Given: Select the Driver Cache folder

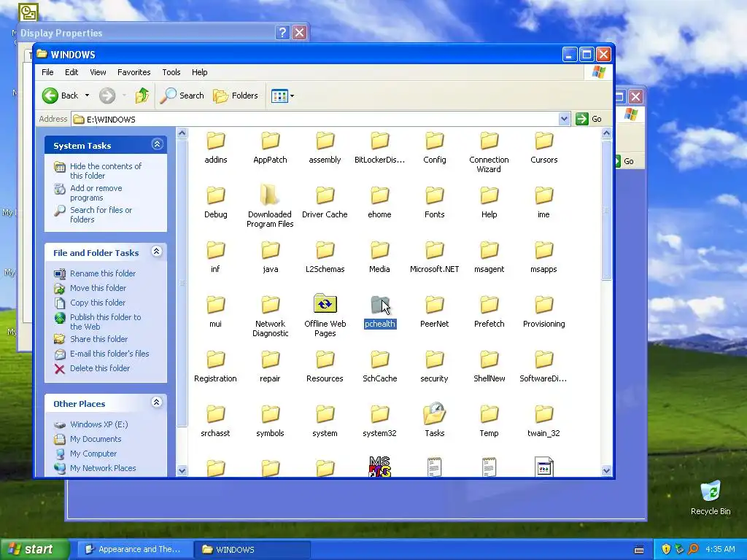Looking at the screenshot, I should [x=325, y=203].
